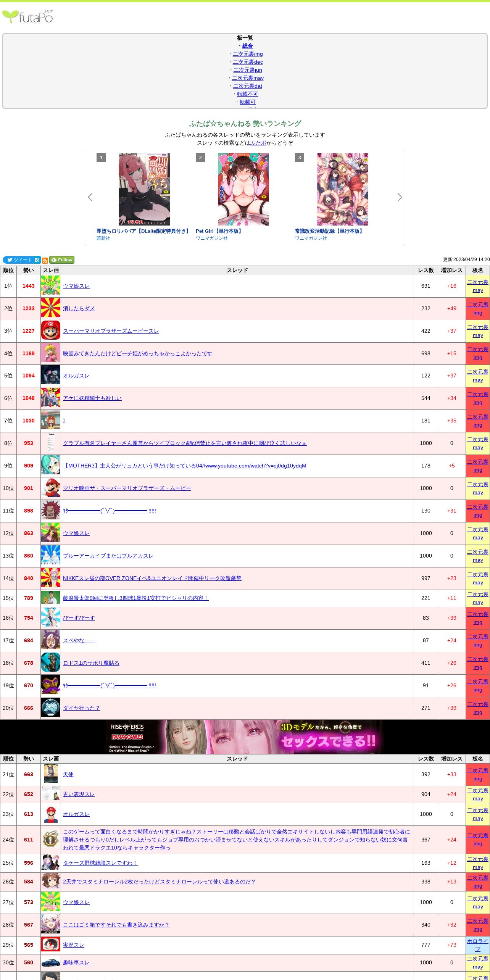Viewport: 490px width, 980px height.
Task: Click the 勢い column header in the top table
Action: pos(29,270)
